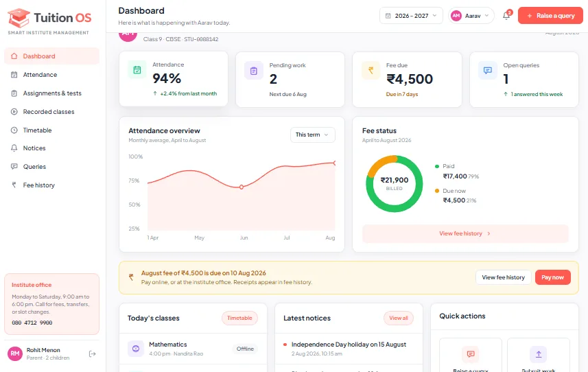Click the Submit work upload icon
588x372 pixels.
pos(539,354)
